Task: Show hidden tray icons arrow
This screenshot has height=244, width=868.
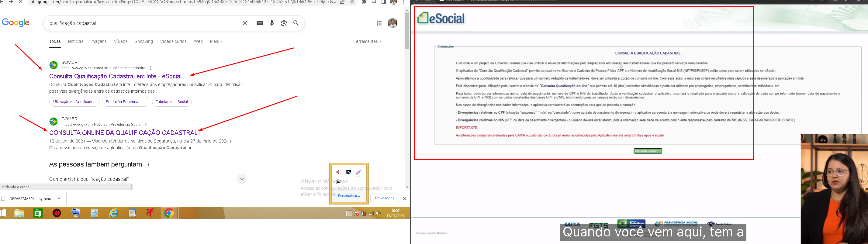Action: [349, 213]
